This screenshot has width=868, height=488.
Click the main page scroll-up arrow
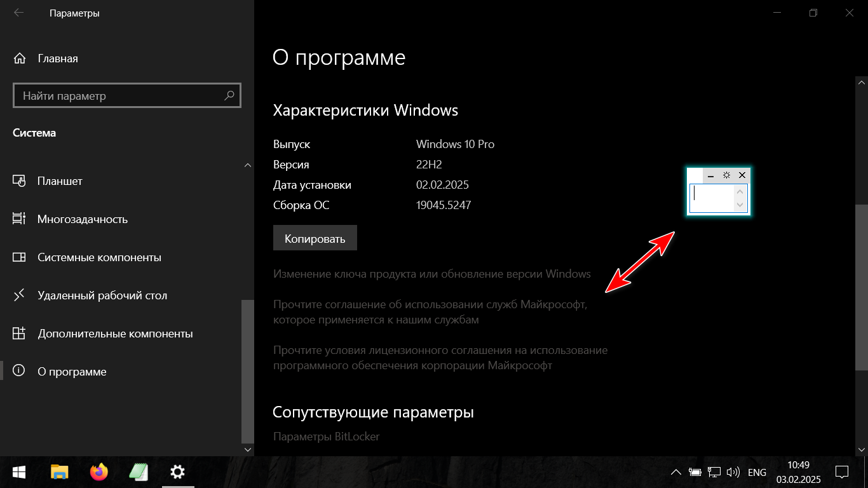(862, 82)
